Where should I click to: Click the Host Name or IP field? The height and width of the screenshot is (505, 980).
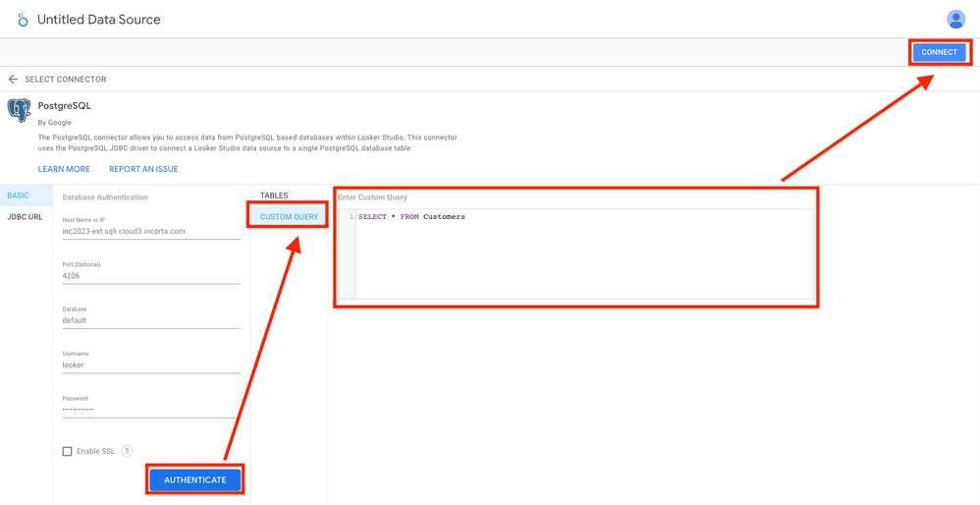pyautogui.click(x=150, y=232)
